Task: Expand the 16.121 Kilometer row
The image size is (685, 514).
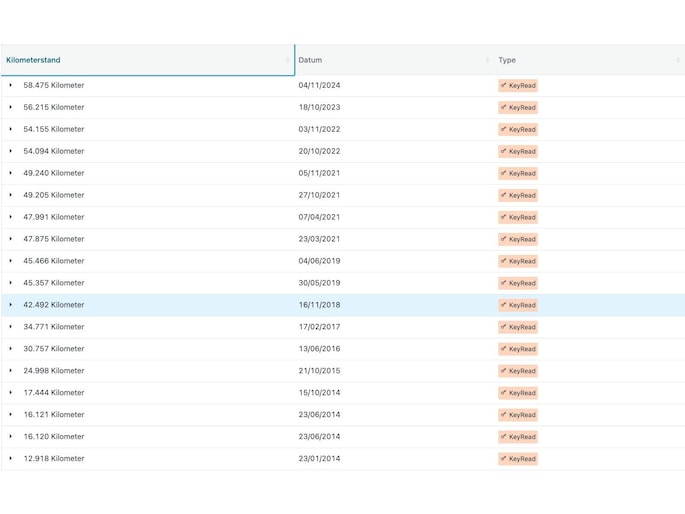Action: (x=11, y=415)
